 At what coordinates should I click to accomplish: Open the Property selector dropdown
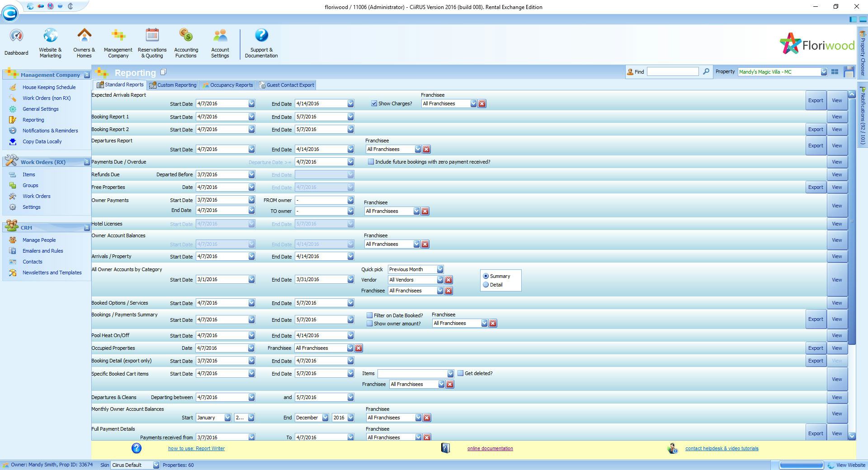[x=823, y=72]
